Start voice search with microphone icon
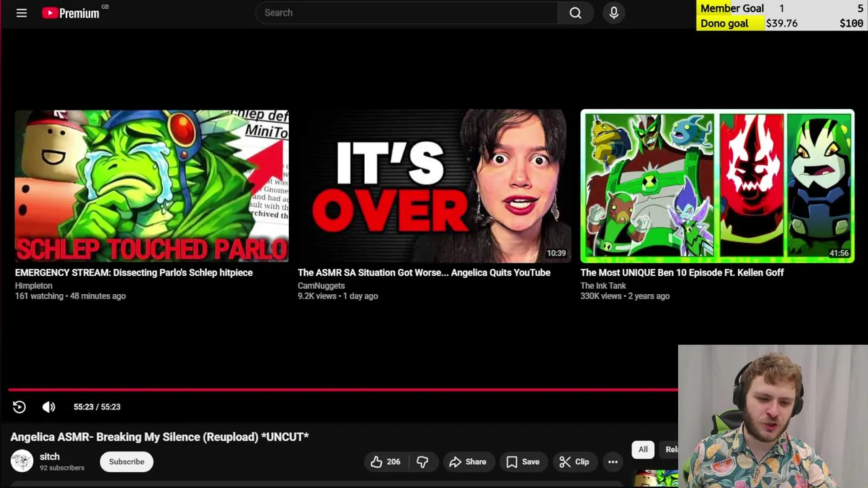 click(614, 13)
